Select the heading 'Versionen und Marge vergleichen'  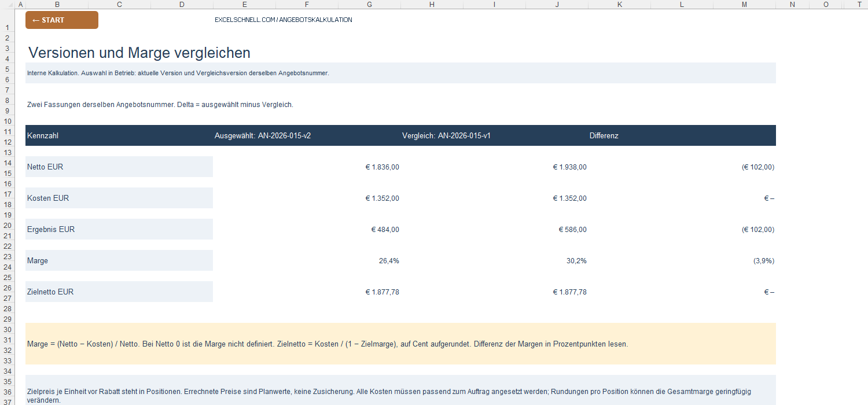pos(139,53)
